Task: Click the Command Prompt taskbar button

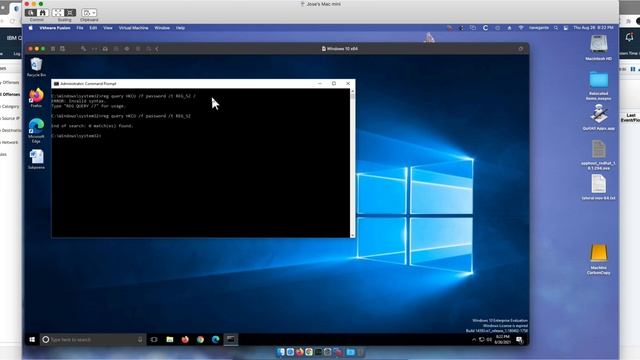Action: (x=231, y=340)
